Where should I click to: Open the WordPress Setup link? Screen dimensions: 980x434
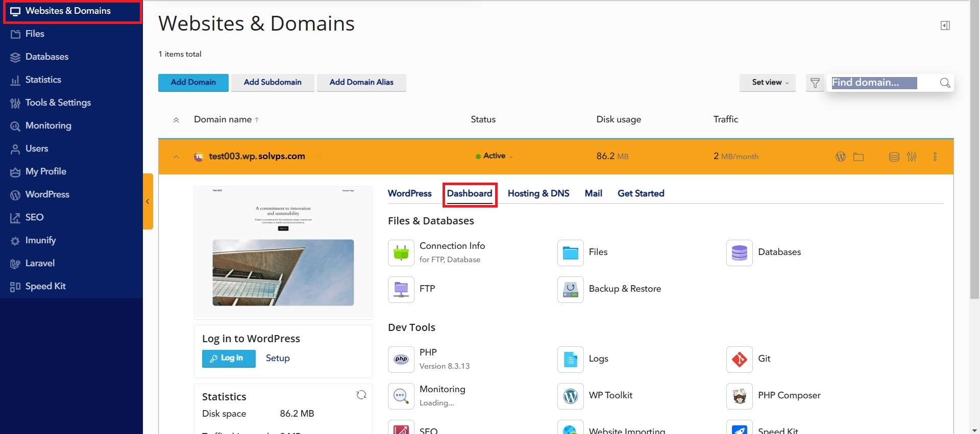tap(278, 358)
